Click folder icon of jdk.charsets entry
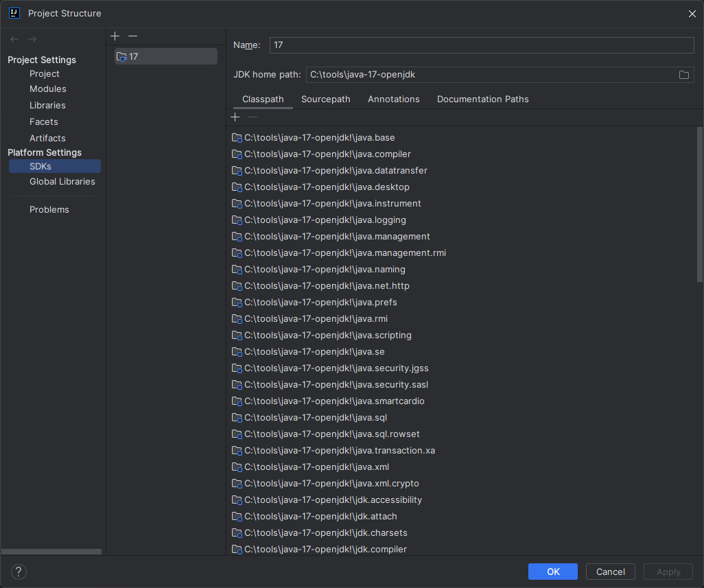 237,533
